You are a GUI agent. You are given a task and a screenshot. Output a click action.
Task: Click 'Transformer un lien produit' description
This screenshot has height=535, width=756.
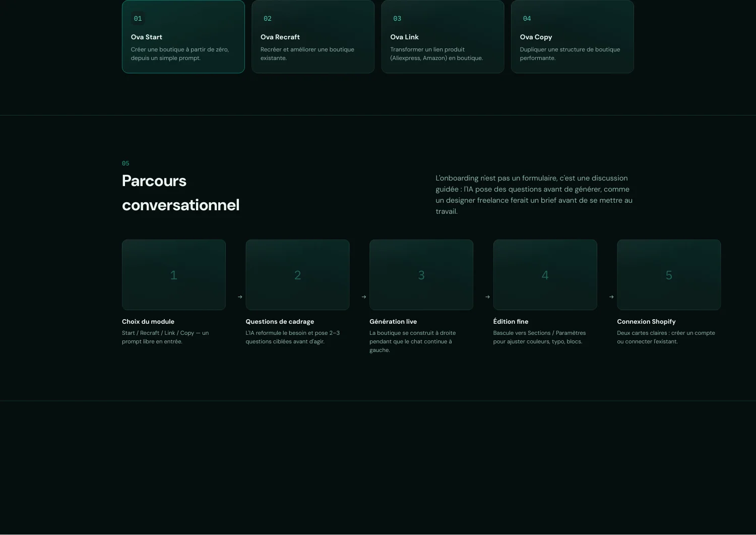pyautogui.click(x=436, y=54)
